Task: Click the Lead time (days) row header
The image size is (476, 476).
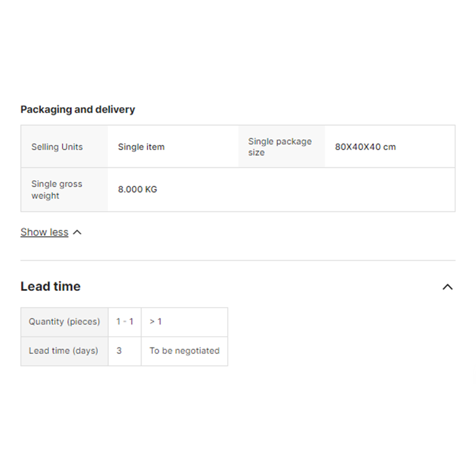Action: (64, 351)
